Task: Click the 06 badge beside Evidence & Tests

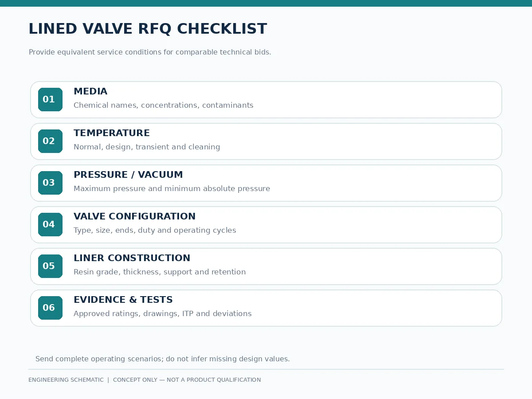Action: click(50, 308)
